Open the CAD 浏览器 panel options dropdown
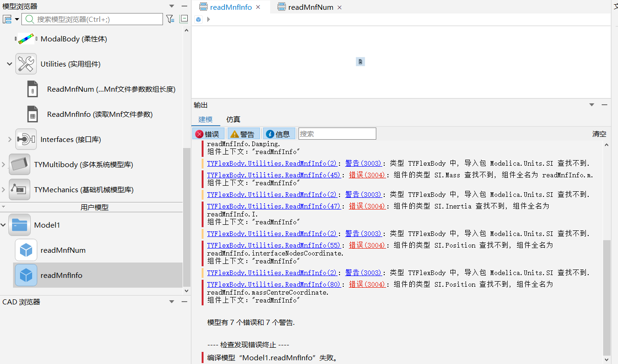 coord(172,302)
